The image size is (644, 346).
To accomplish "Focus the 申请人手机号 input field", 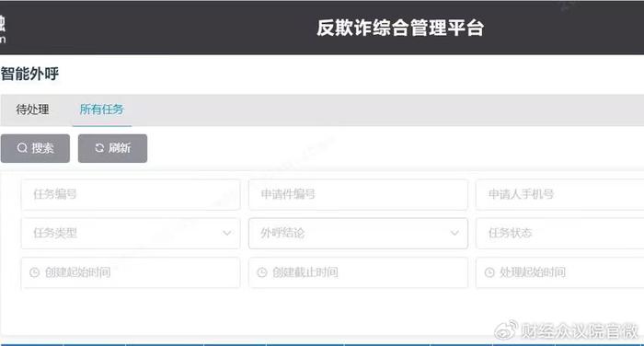I will [x=559, y=194].
